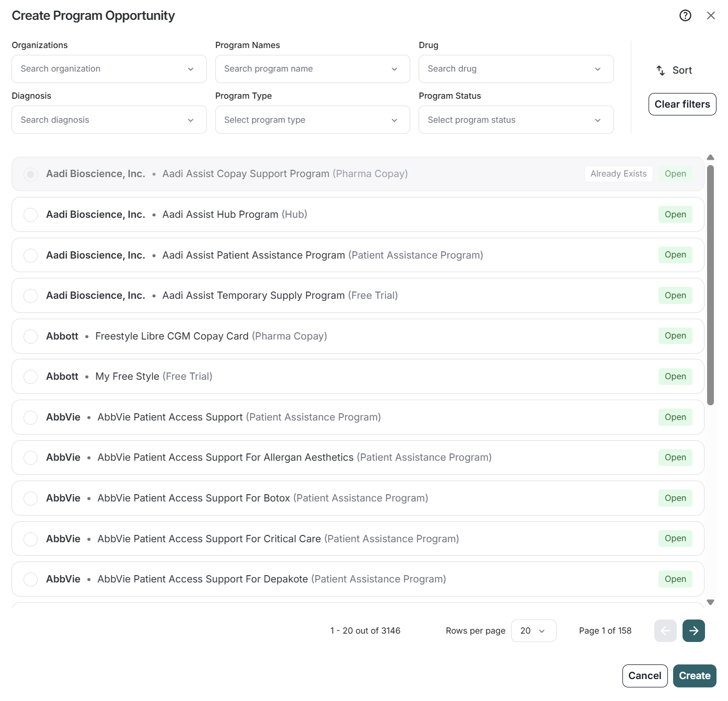Click "AbbVie Patient Access Support For Depakote" text
The width and height of the screenshot is (728, 701).
203,579
